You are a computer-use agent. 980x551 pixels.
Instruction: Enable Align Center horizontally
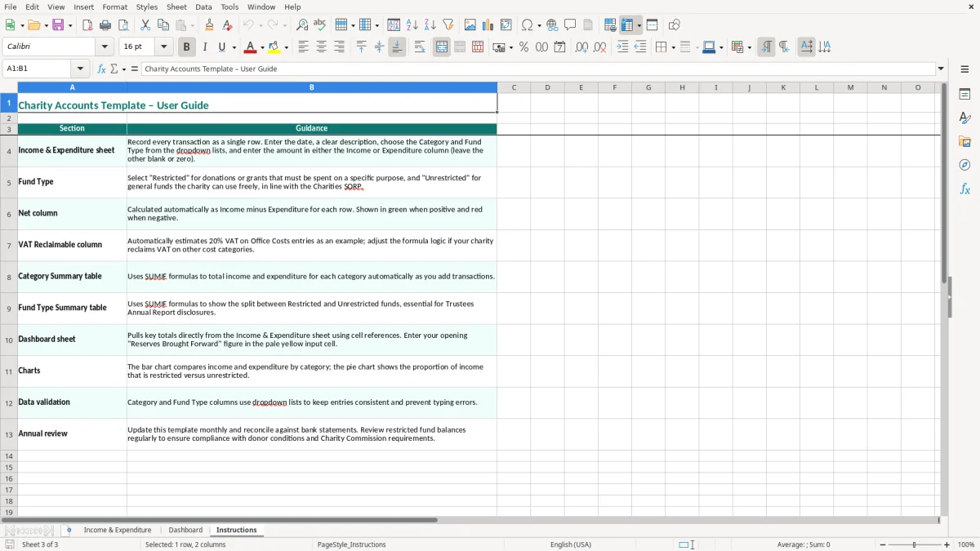[321, 47]
